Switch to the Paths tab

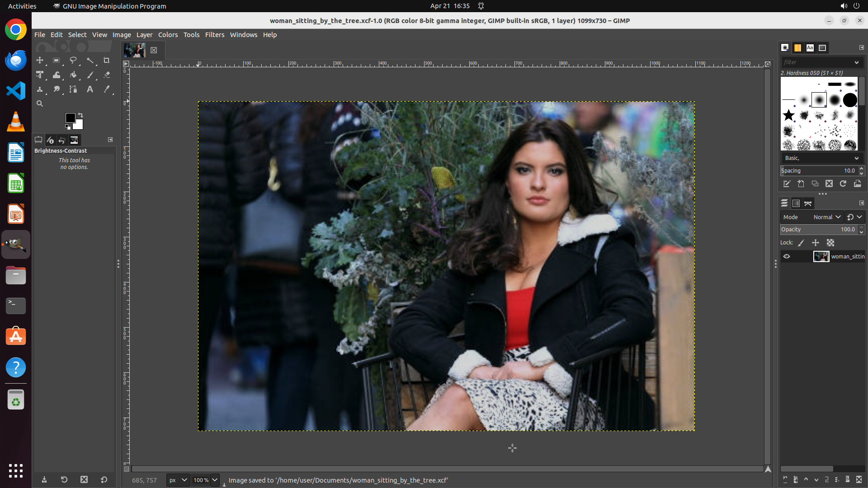pyautogui.click(x=808, y=203)
